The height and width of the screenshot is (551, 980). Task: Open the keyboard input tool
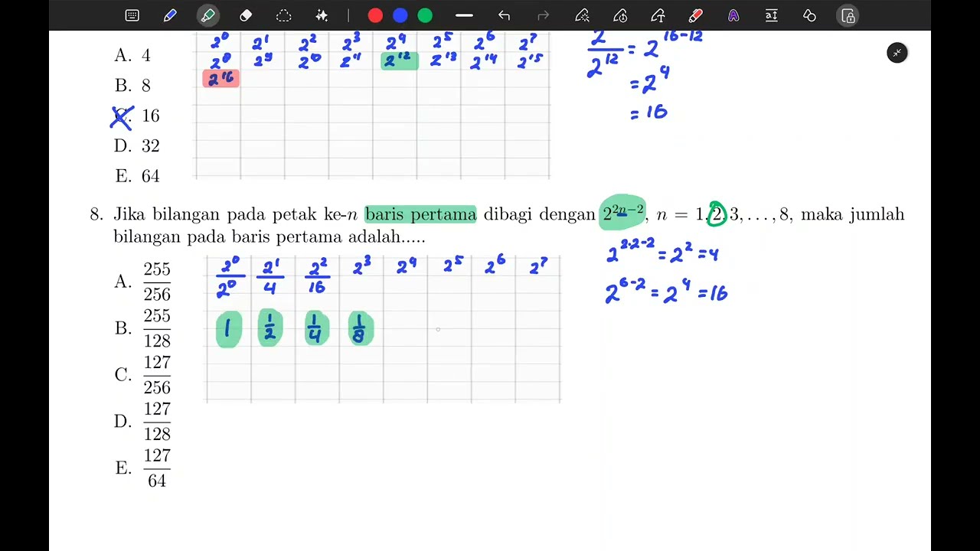coord(132,15)
